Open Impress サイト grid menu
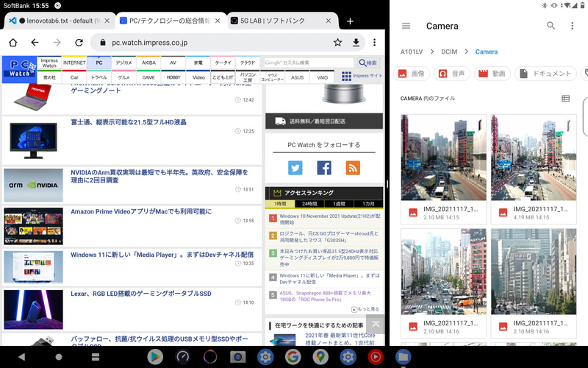588x368 pixels. coord(362,76)
